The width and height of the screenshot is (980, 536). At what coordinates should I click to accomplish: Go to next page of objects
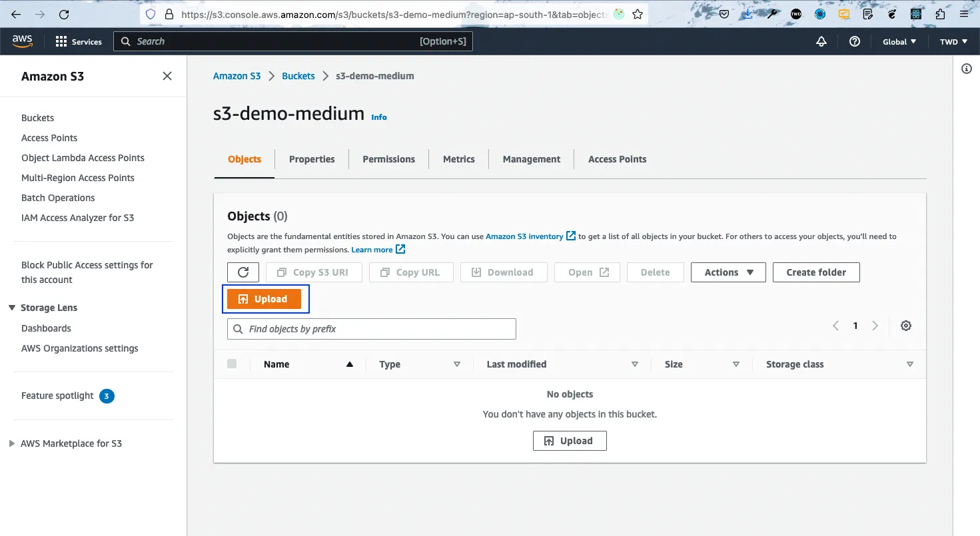(x=875, y=326)
